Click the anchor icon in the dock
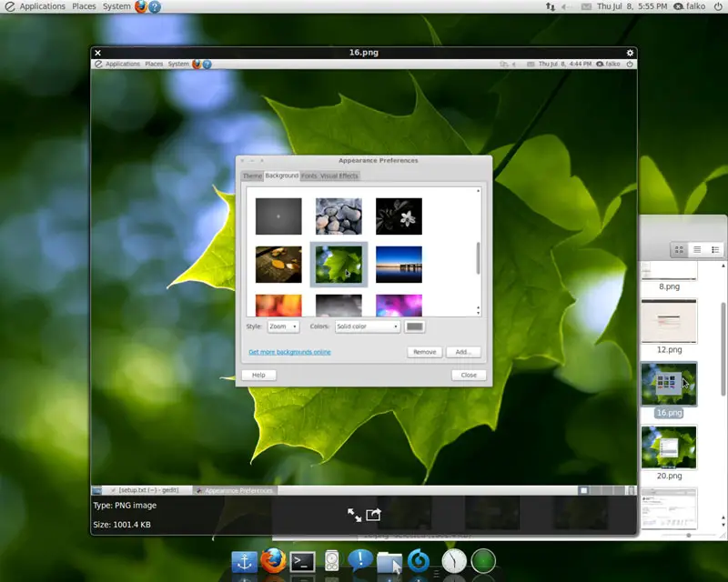The image size is (728, 582). (x=243, y=561)
